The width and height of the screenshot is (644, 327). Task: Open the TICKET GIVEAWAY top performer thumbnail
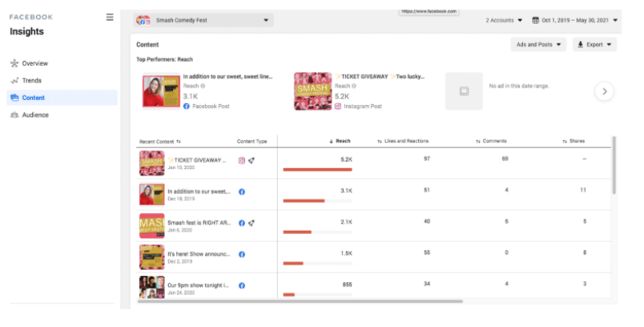pyautogui.click(x=312, y=91)
